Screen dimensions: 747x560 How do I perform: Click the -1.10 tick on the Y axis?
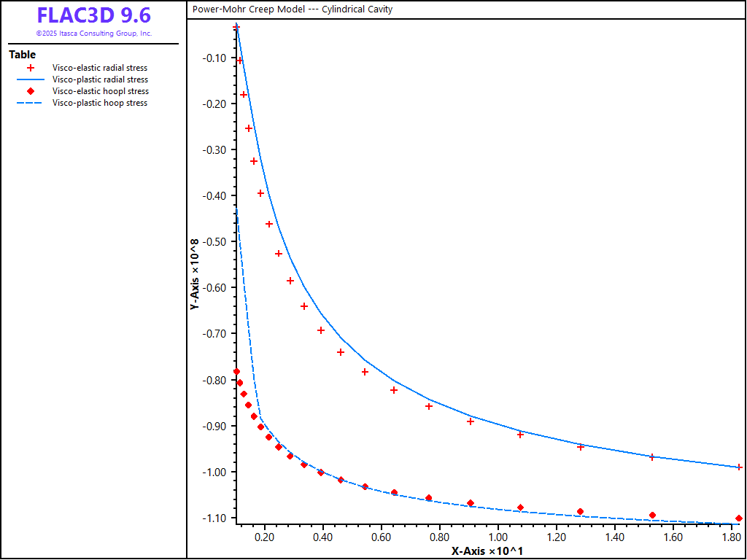coord(215,518)
